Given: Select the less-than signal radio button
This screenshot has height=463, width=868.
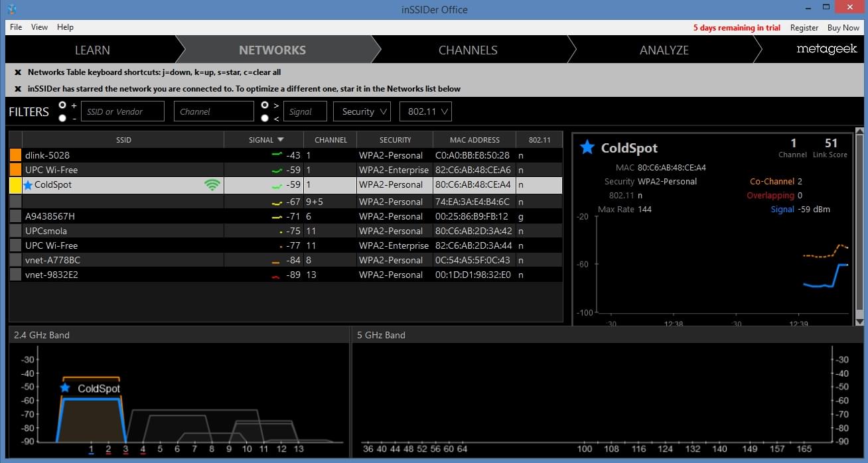Looking at the screenshot, I should pyautogui.click(x=265, y=118).
